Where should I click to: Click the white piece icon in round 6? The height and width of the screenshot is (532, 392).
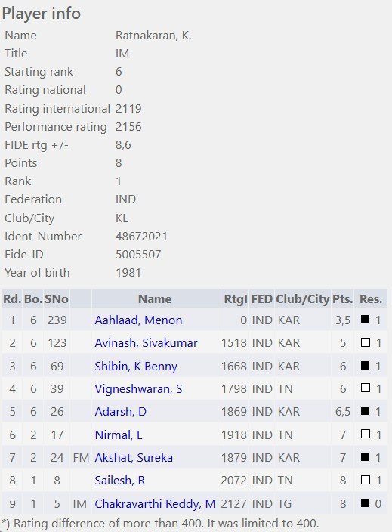click(x=366, y=434)
